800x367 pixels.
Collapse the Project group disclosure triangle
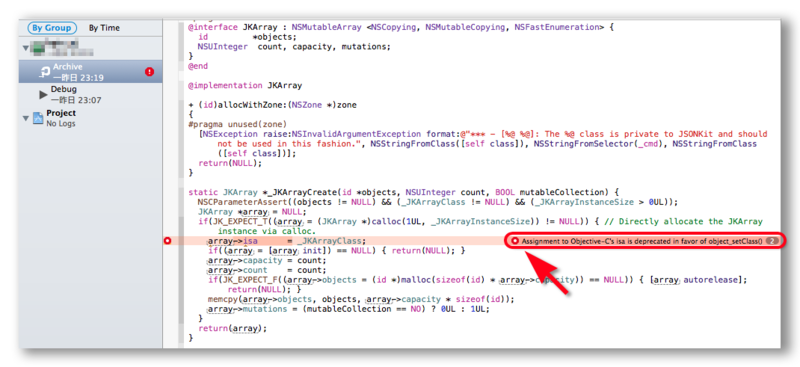(26, 118)
